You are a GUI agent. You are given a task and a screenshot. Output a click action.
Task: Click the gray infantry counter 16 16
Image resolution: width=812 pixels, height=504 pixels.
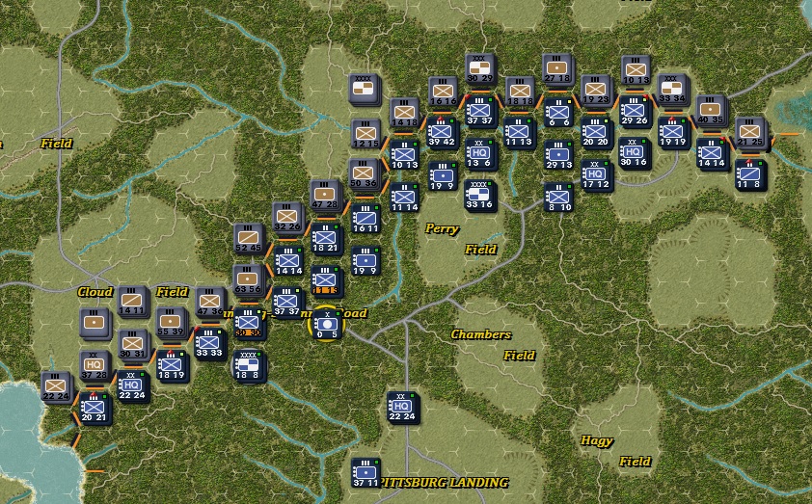[444, 92]
